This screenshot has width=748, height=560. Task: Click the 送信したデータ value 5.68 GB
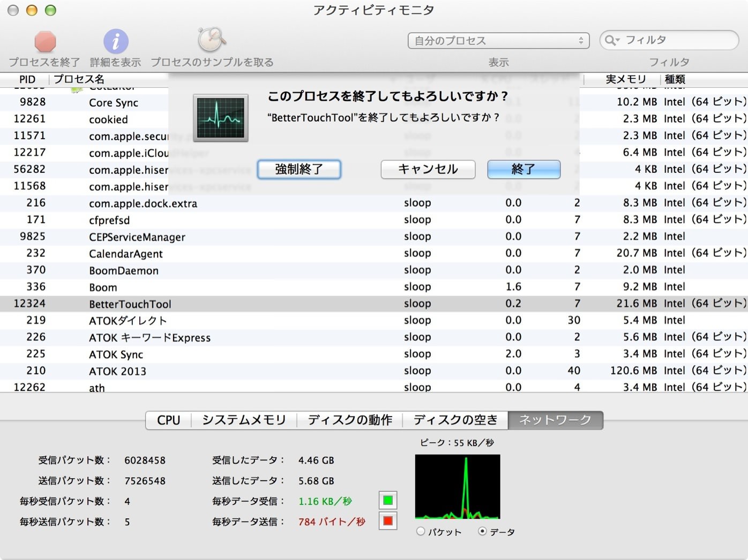tap(316, 481)
